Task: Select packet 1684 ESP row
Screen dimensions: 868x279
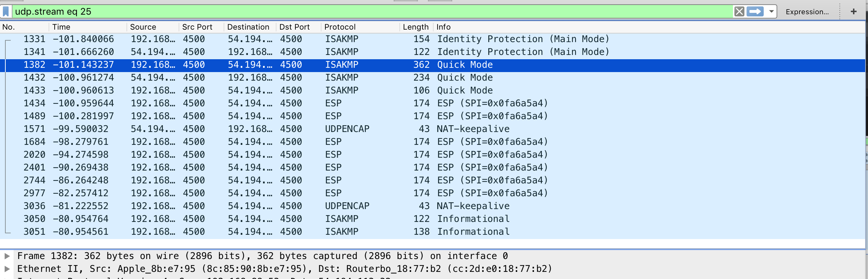Action: point(432,142)
